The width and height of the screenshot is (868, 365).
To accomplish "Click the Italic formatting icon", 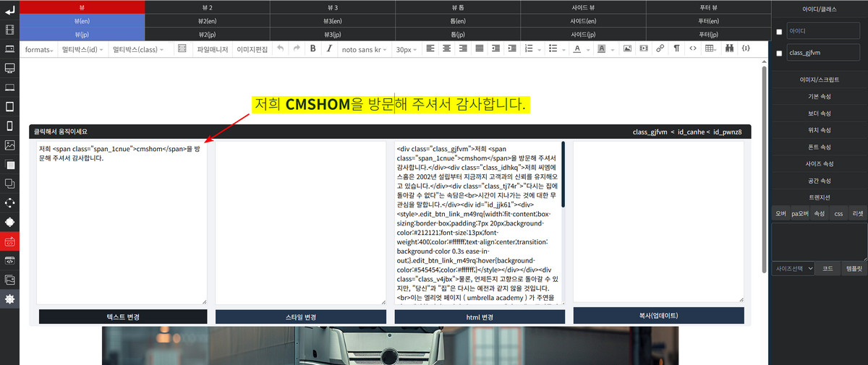I will click(329, 49).
